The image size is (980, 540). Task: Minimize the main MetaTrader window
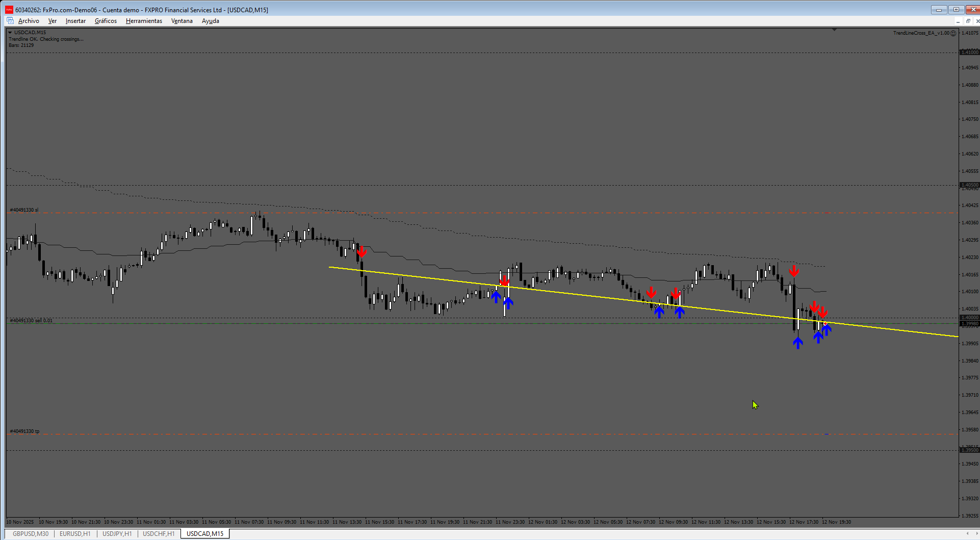939,10
